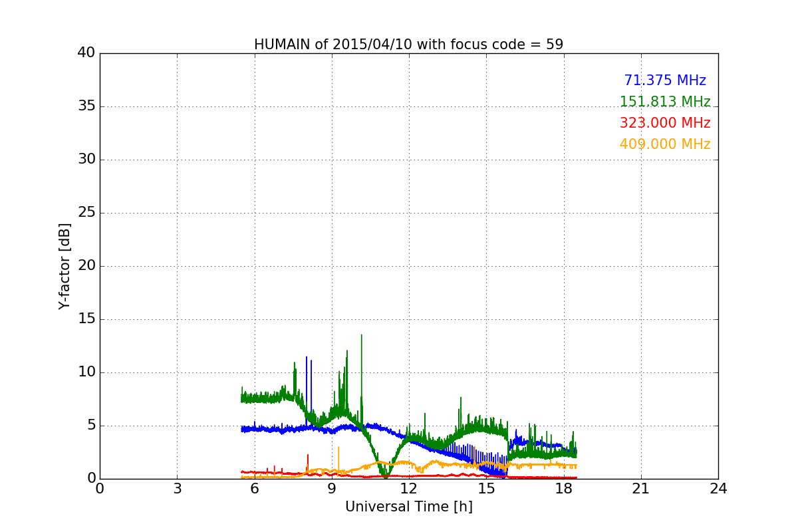Click the x-axis tick label '3'

click(x=177, y=488)
